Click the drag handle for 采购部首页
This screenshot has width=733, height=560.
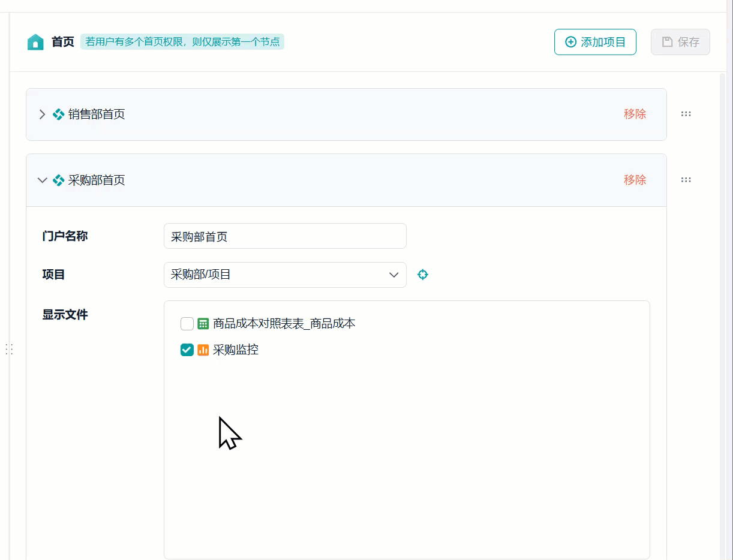686,180
